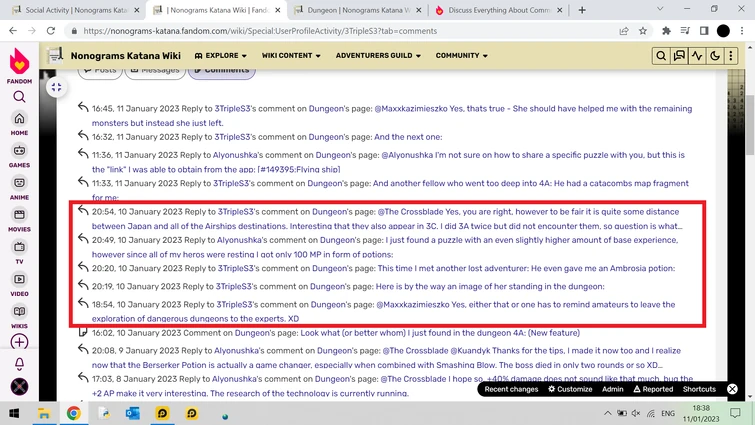This screenshot has width=755, height=425.
Task: Open Shortcuts in bottom toolbar
Action: (x=699, y=389)
